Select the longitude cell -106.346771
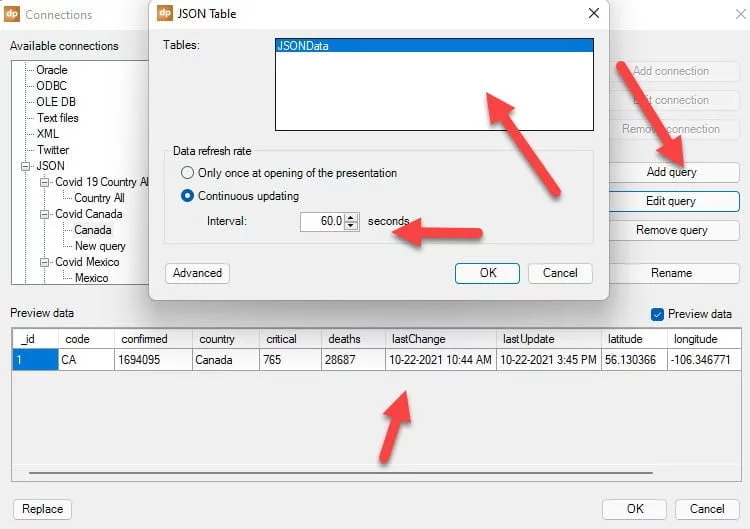750x529 pixels. tap(705, 360)
